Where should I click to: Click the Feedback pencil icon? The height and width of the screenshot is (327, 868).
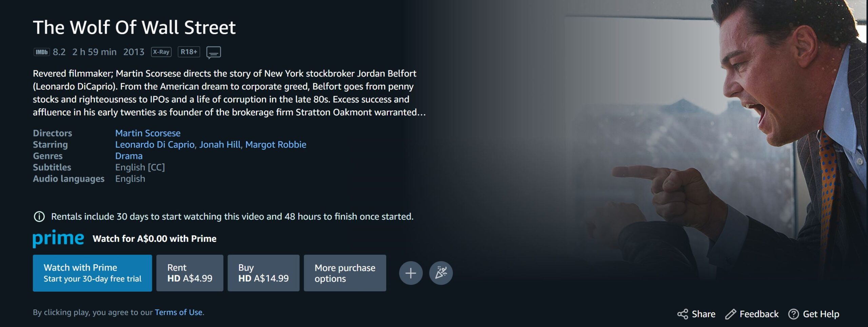point(731,314)
